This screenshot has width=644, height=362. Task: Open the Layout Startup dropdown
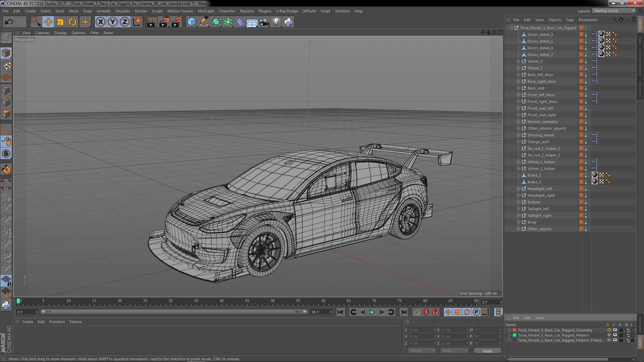[x=614, y=11]
